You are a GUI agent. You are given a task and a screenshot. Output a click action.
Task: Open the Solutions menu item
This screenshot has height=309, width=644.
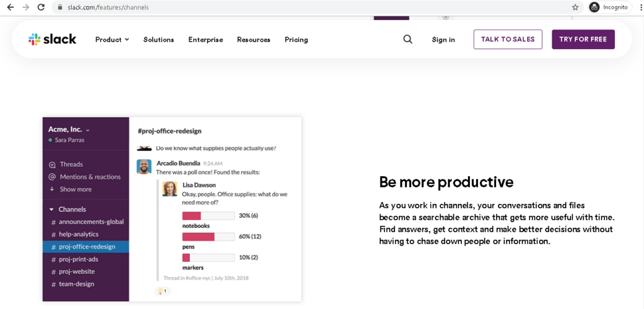pyautogui.click(x=158, y=40)
